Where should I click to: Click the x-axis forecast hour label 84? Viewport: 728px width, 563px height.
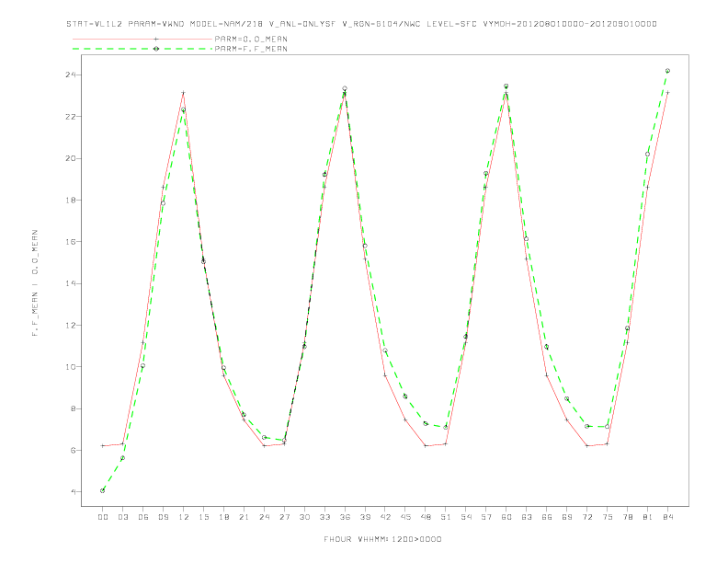[668, 517]
